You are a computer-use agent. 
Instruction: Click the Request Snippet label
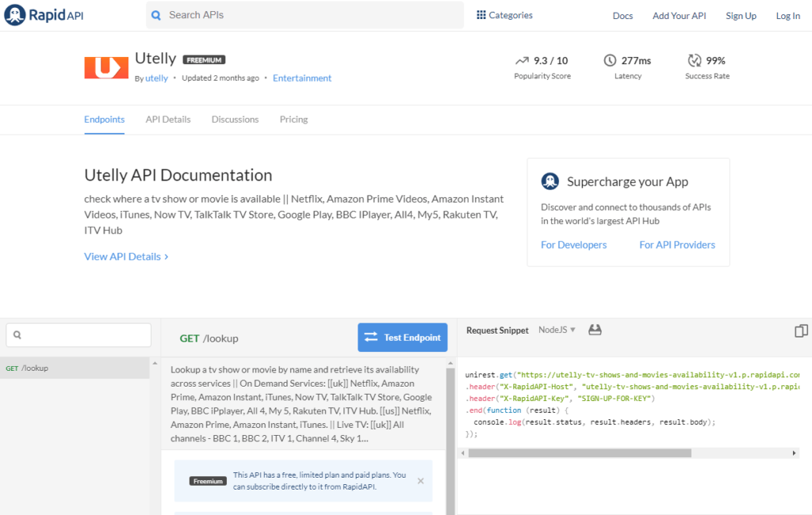click(497, 330)
